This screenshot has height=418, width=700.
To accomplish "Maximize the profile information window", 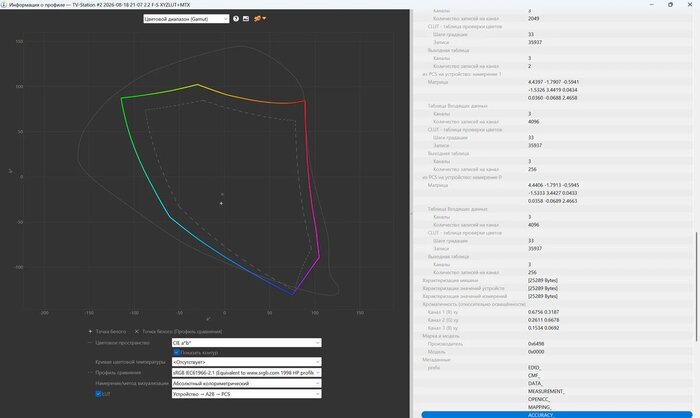I will tap(671, 4).
